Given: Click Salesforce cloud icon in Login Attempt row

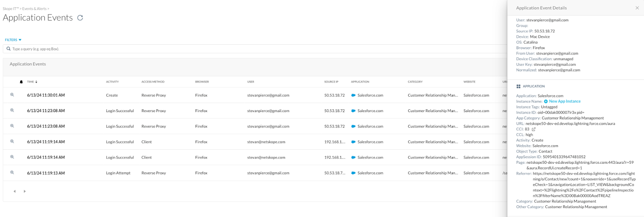Looking at the screenshot, I should pos(353,173).
